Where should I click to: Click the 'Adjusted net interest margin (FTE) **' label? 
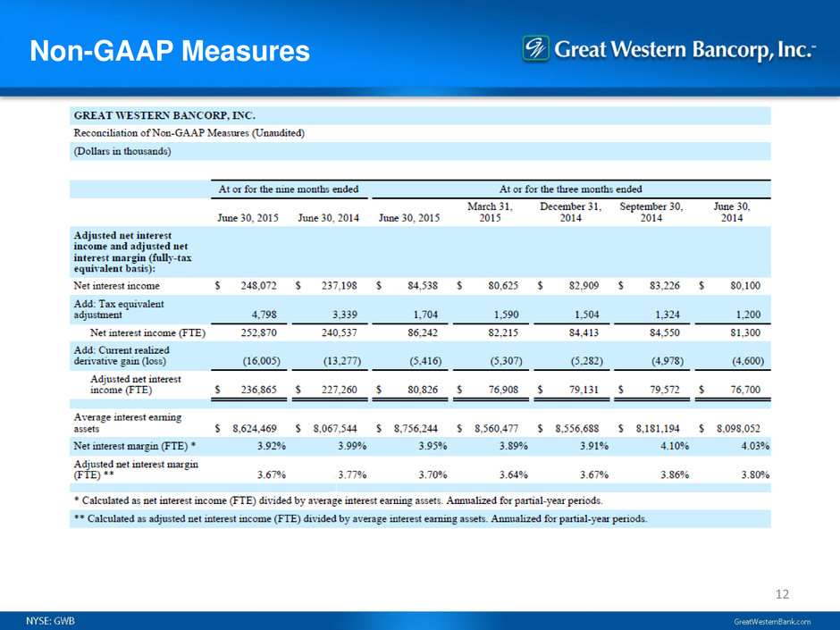click(x=136, y=469)
